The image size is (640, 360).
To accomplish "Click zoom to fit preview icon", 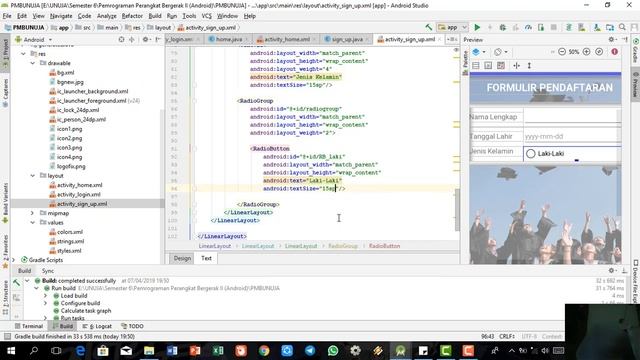I will coord(599,52).
